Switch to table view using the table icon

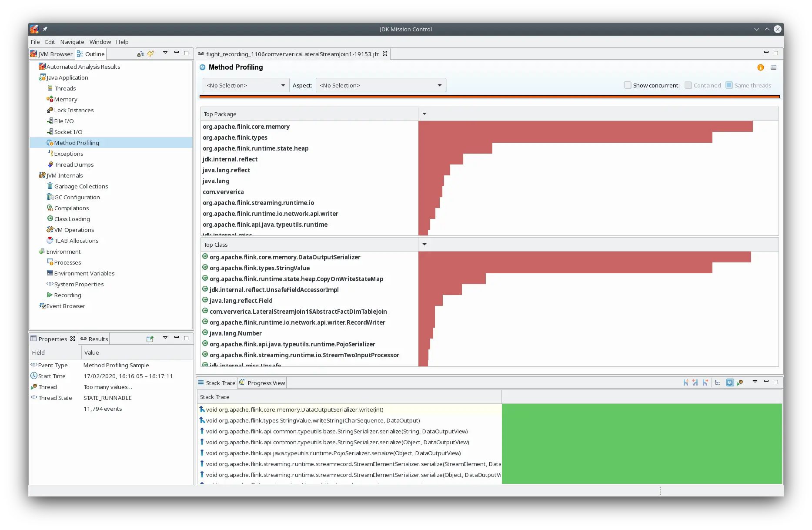(773, 67)
